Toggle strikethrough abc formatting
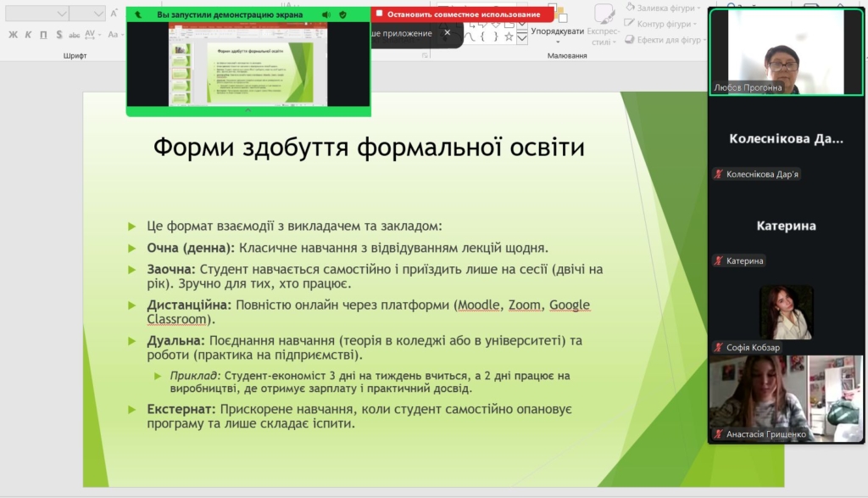 click(75, 35)
